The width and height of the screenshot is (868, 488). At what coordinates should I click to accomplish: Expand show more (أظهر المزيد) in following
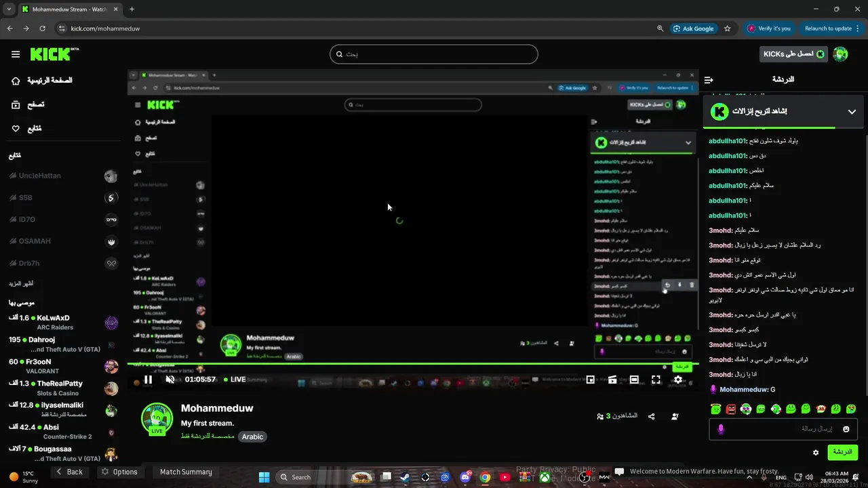pos(20,284)
